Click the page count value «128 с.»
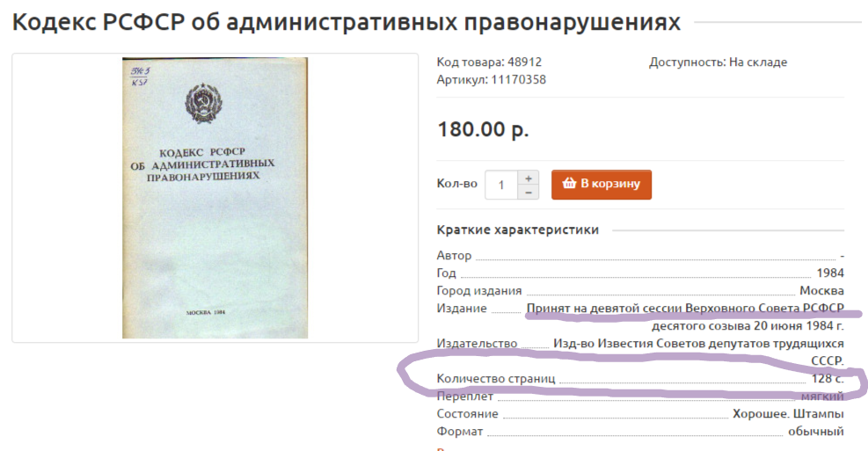This screenshot has width=868, height=451. (x=828, y=379)
